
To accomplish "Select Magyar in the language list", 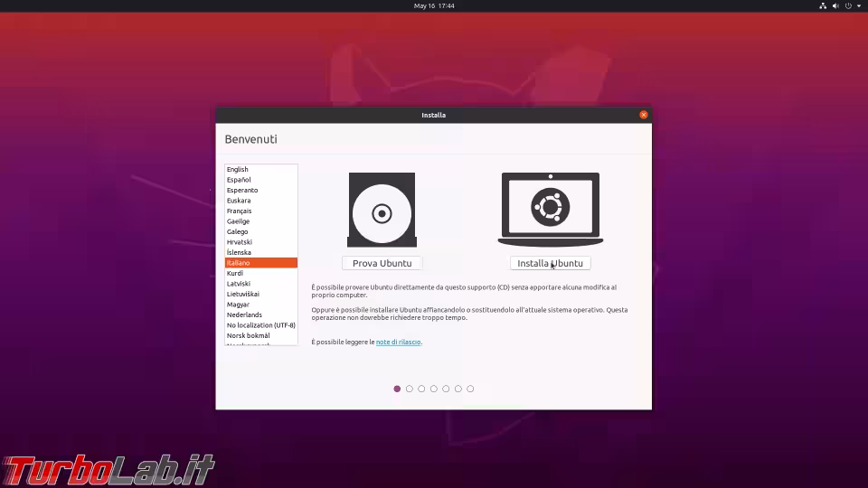I will pos(261,305).
